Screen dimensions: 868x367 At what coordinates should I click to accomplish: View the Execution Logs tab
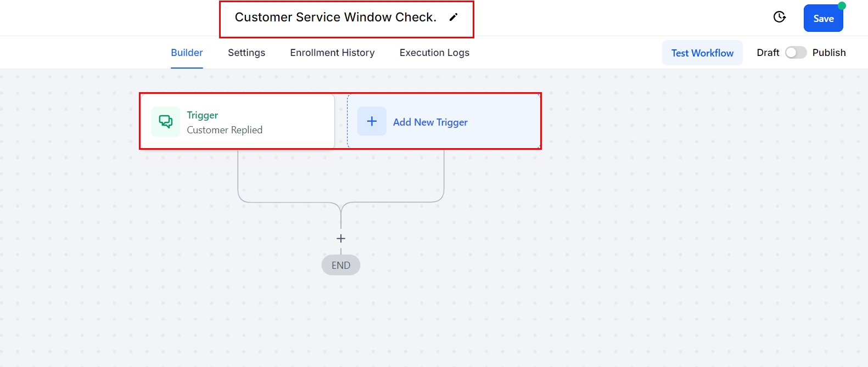(434, 53)
